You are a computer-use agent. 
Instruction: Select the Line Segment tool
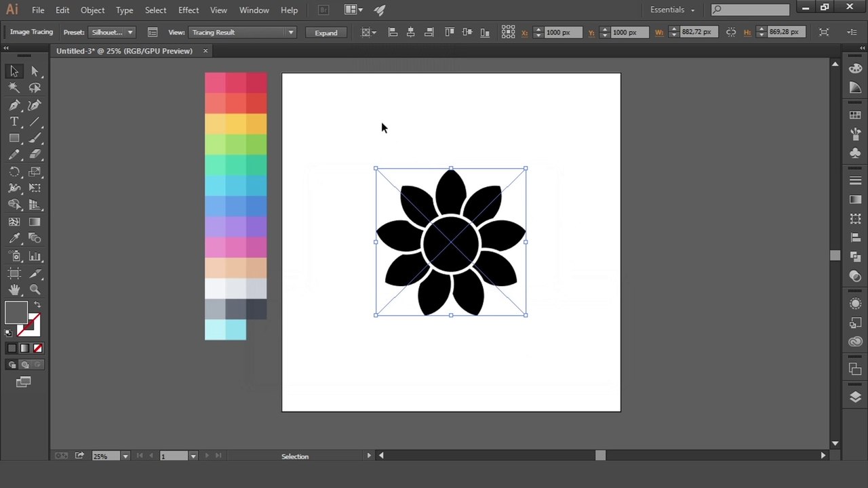[35, 121]
